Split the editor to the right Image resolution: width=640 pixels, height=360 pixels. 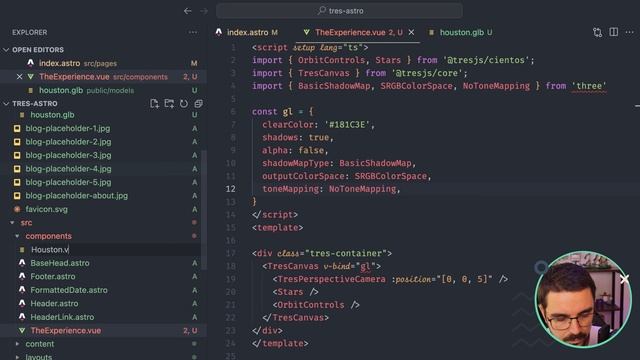tap(613, 32)
